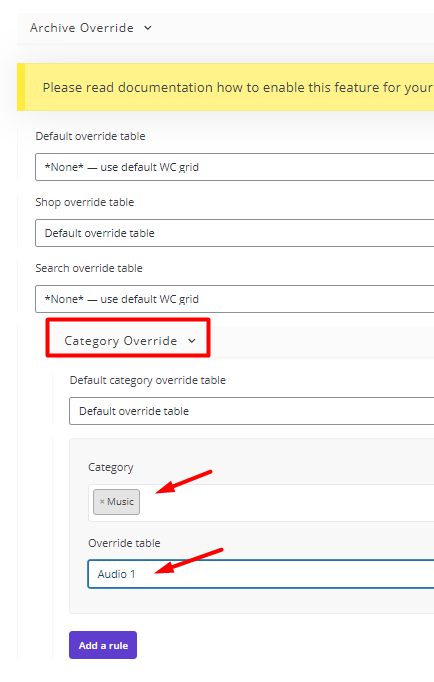434x682 pixels.
Task: Click the yellow documentation notice banner
Action: [225, 87]
